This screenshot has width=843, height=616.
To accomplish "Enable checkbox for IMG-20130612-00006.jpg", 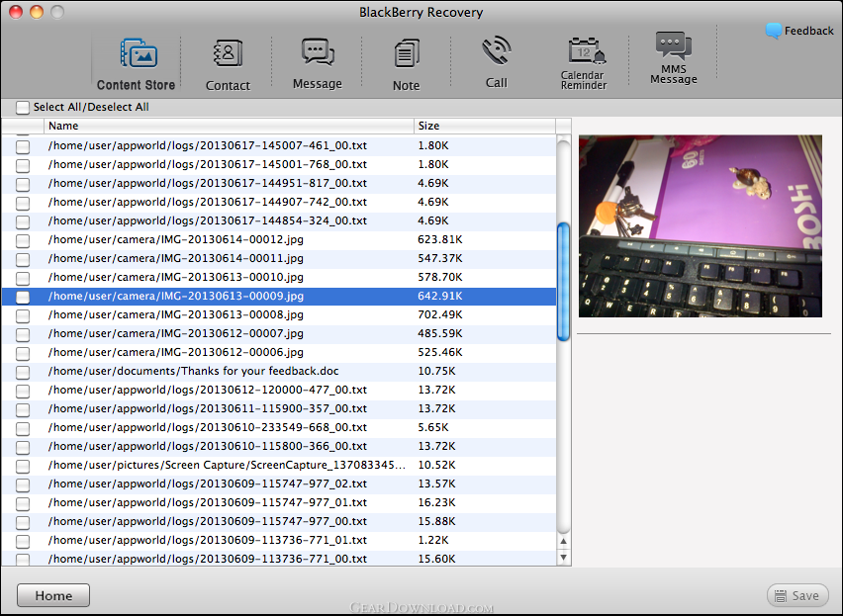I will tap(23, 352).
